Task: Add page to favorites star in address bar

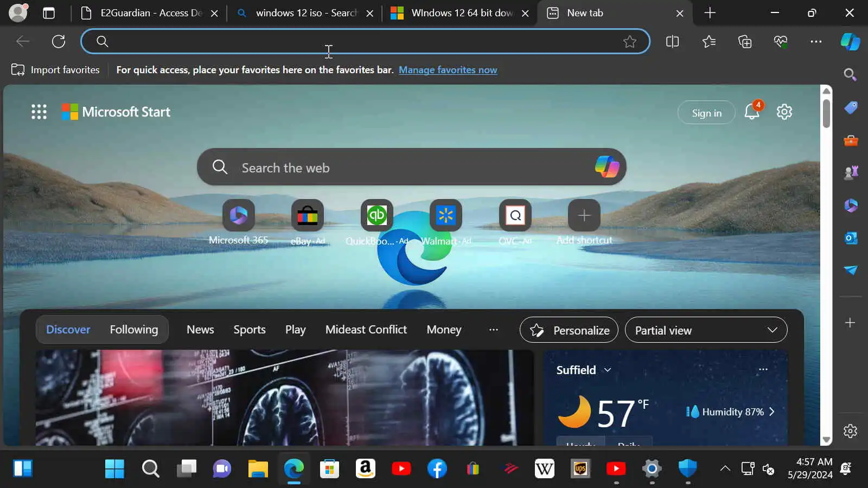Action: click(629, 41)
